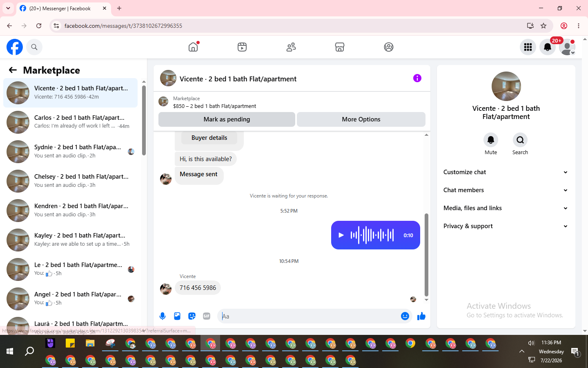Screen dimensions: 588x368
Task: Search in conversation magnifier icon
Action: click(520, 140)
